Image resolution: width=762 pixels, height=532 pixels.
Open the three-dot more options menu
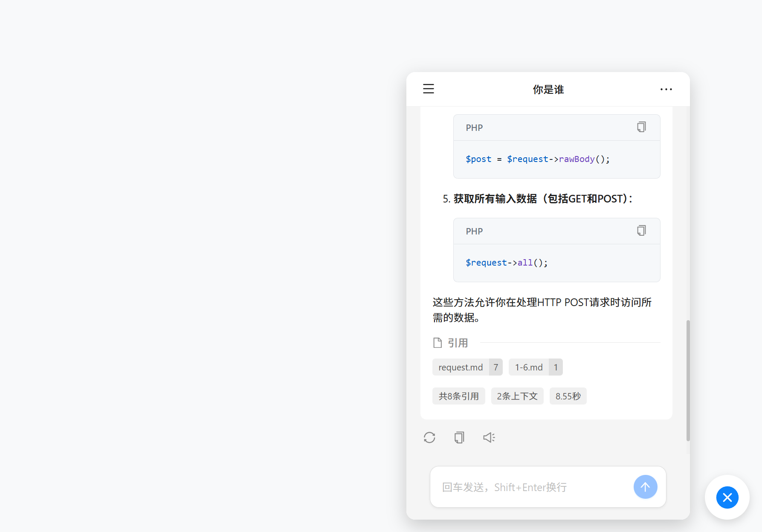[666, 89]
